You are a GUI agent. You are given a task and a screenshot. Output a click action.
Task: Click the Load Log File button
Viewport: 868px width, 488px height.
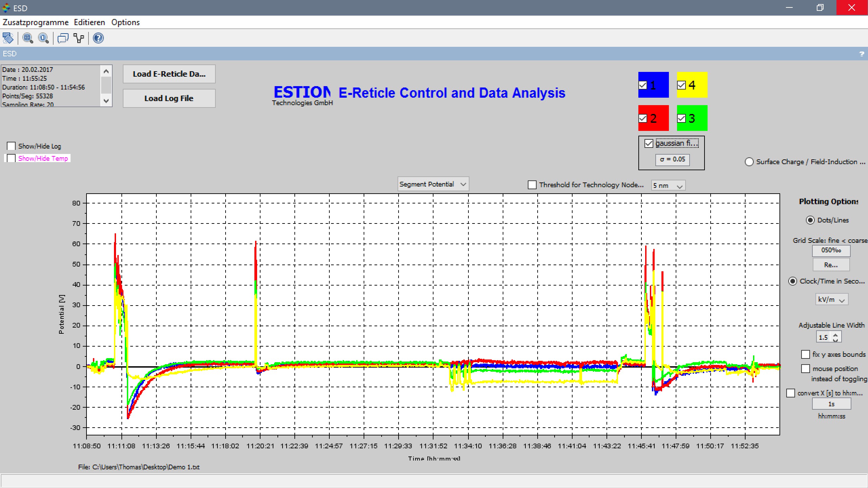coord(169,98)
